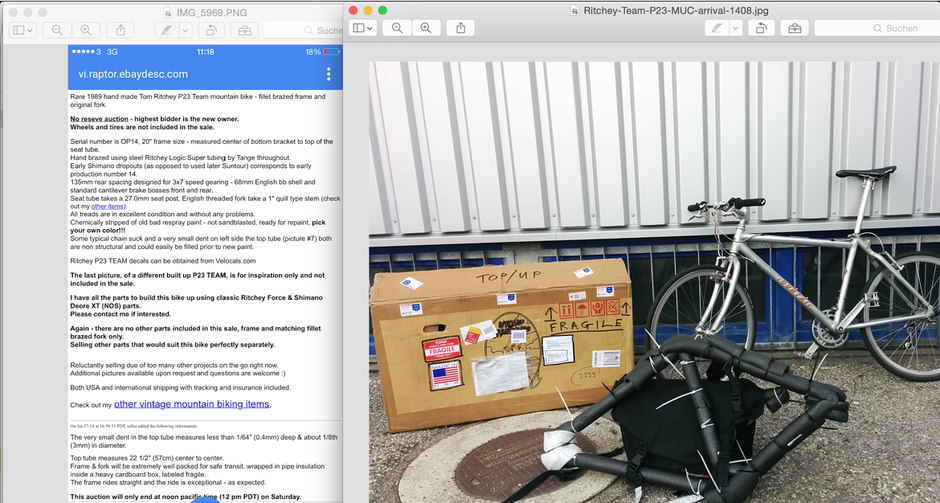Rotate the Ritchey-Team-P23 image
Screen dimensions: 940x503
tap(761, 28)
